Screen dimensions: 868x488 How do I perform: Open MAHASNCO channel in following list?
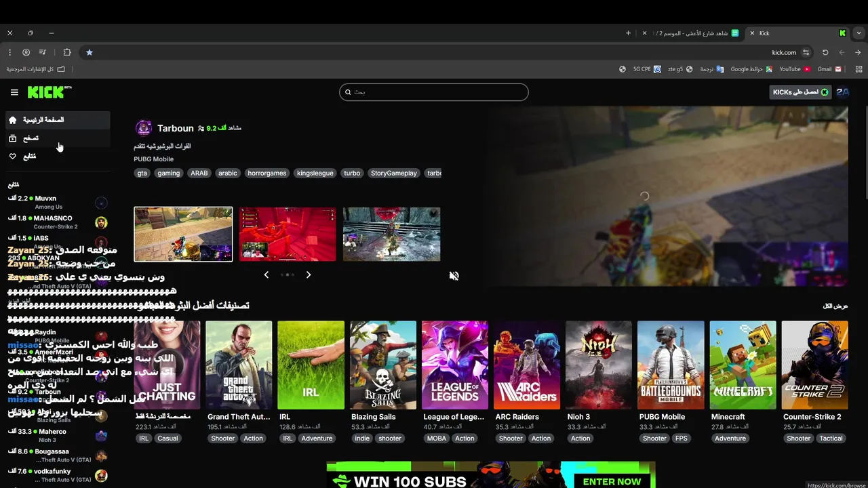click(58, 222)
